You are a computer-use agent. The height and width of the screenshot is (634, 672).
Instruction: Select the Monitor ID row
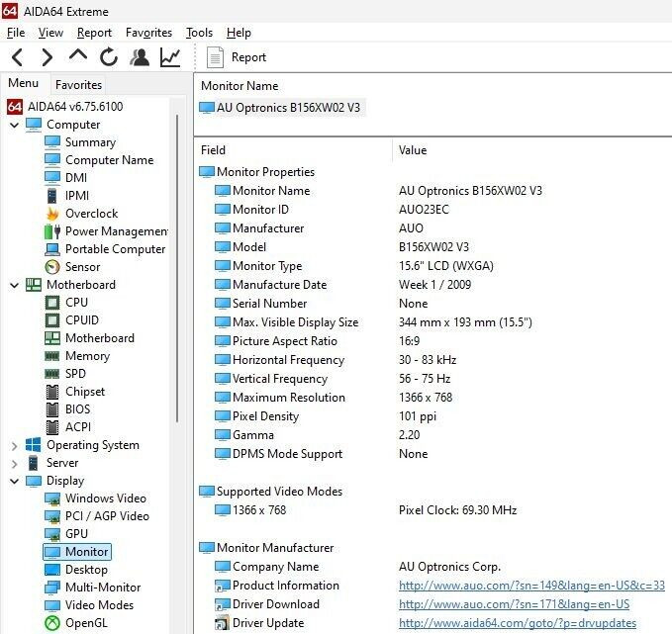click(x=434, y=210)
